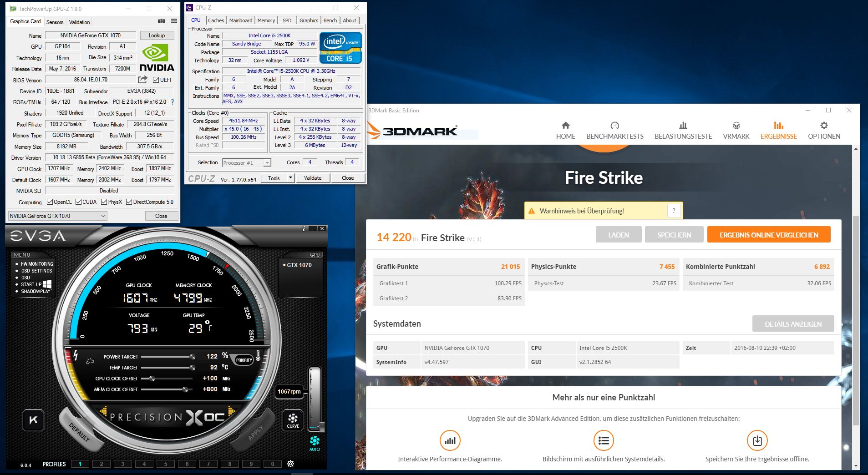The image size is (868, 475).
Task: Open the SPD tab
Action: coord(287,20)
